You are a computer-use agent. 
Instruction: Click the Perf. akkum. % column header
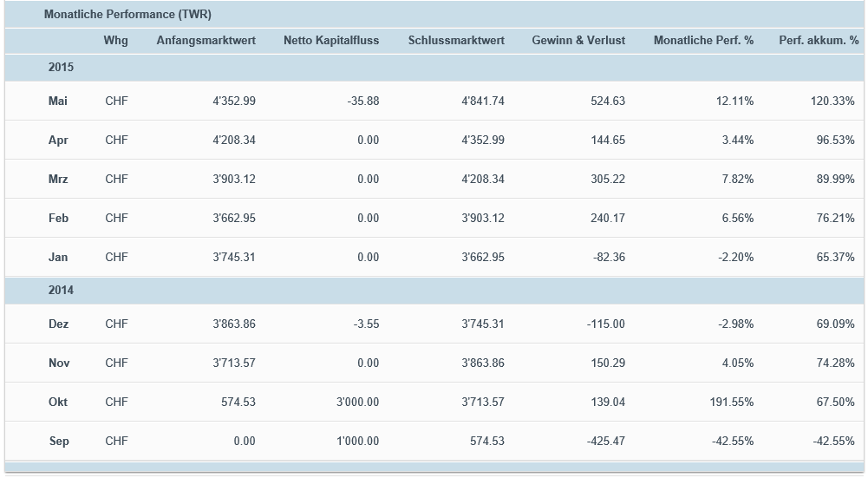[819, 41]
